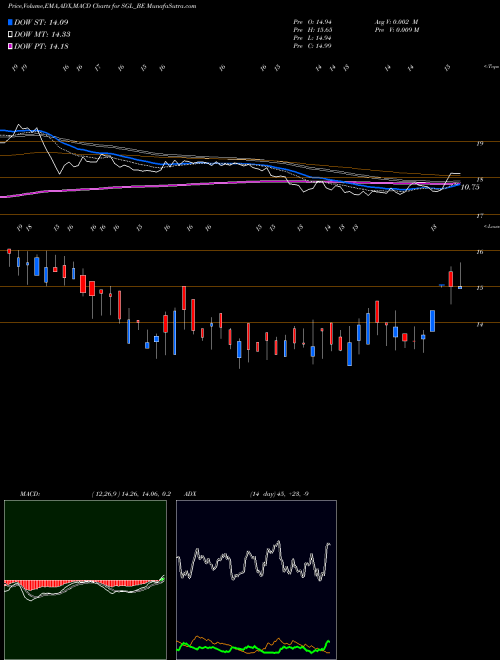The image size is (500, 660).
Task: Select the 'DOW PT: 14.18' legend text
Action: (41, 46)
